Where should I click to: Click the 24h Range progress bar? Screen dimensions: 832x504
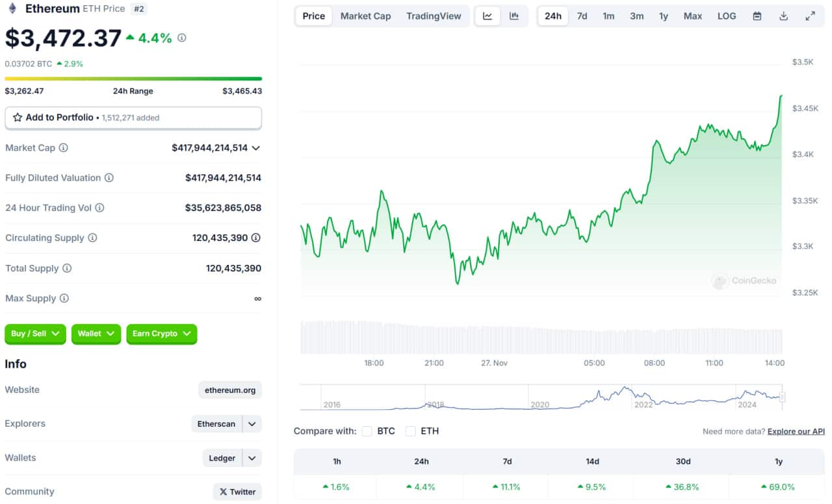(133, 79)
